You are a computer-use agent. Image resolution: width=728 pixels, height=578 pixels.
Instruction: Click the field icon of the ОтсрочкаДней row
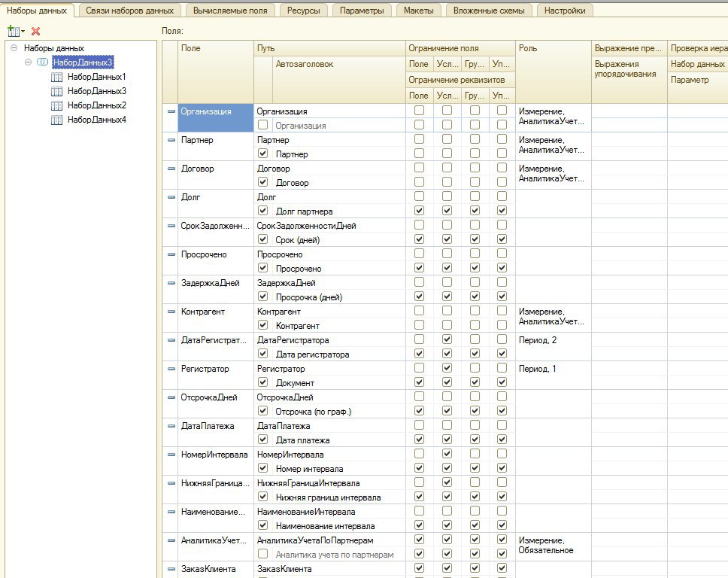tap(171, 397)
